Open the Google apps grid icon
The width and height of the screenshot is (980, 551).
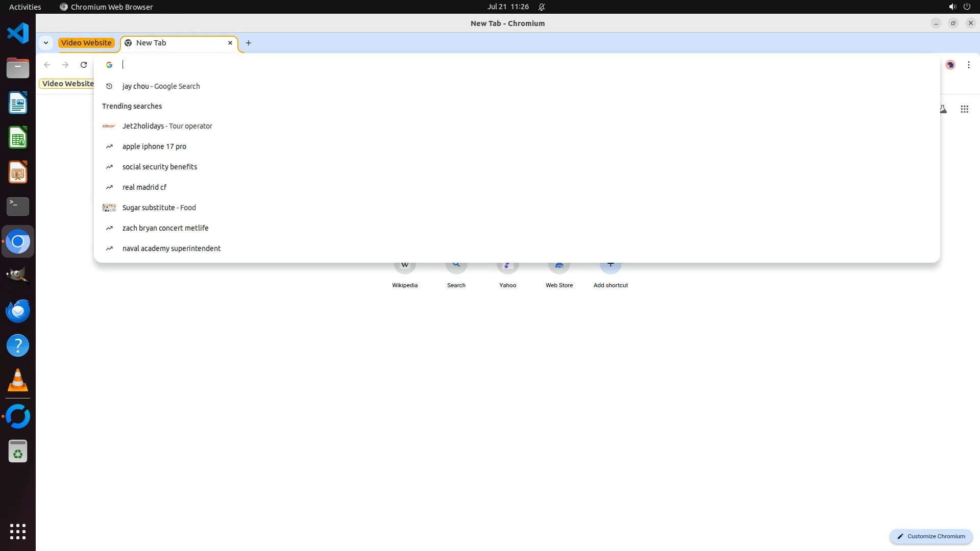tap(964, 109)
